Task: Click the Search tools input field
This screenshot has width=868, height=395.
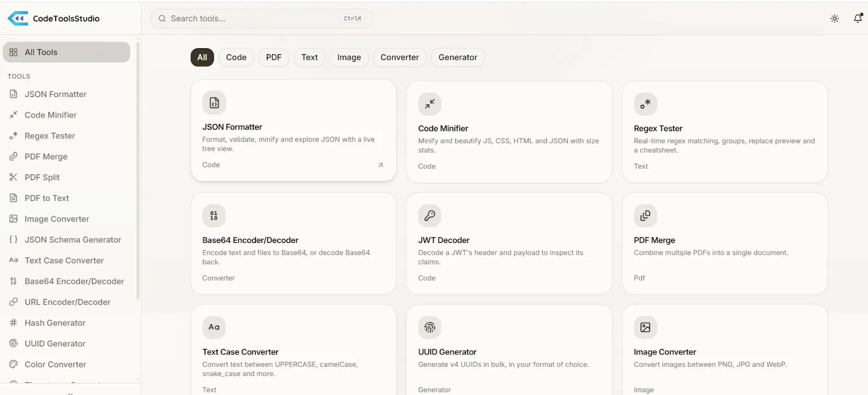Action: [261, 18]
